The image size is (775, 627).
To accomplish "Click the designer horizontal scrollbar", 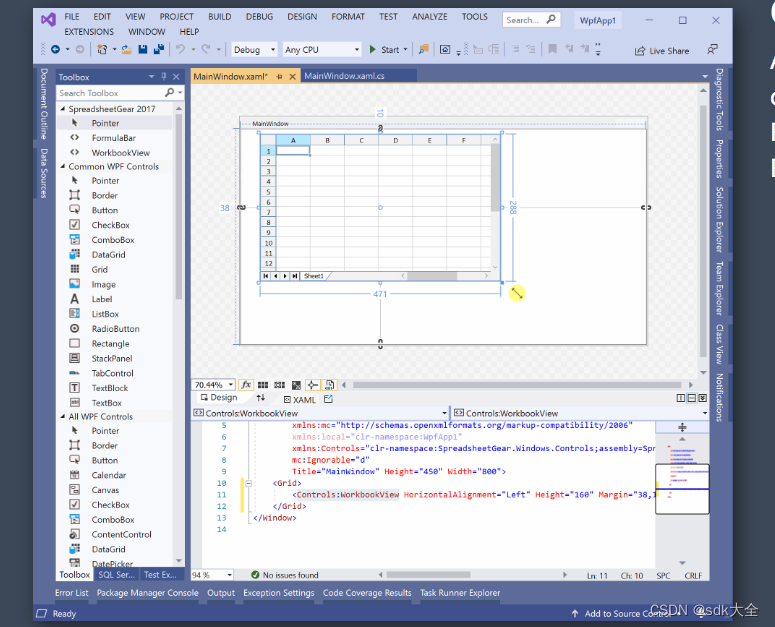I will click(517, 384).
